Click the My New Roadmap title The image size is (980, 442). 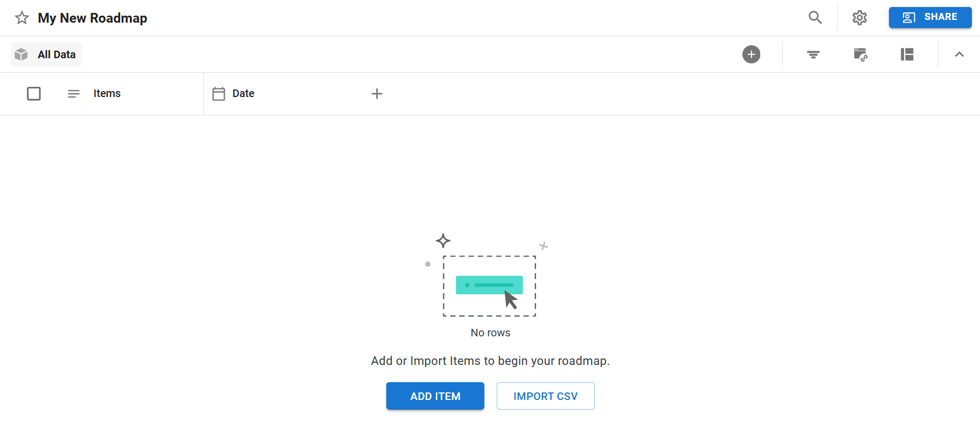pyautogui.click(x=92, y=18)
